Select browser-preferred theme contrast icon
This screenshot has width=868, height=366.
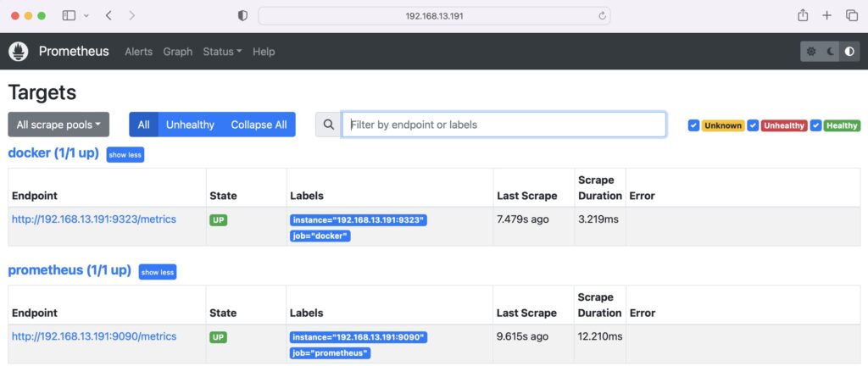pos(849,52)
